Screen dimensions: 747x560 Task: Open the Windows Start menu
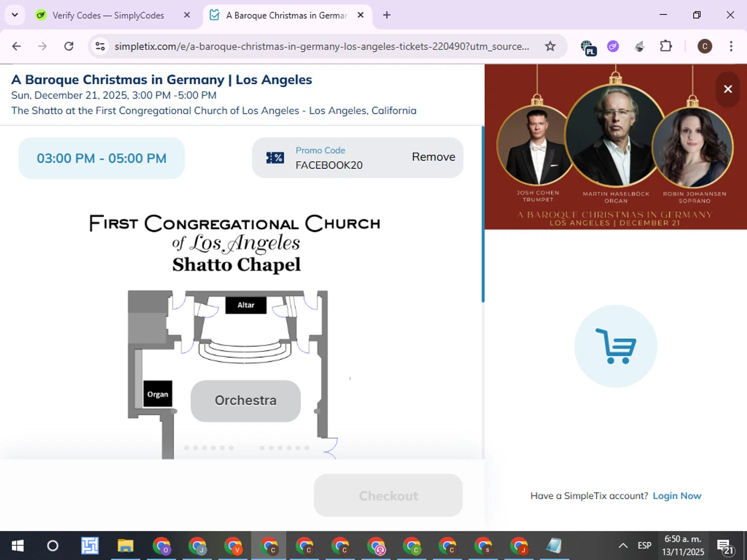coord(17,546)
